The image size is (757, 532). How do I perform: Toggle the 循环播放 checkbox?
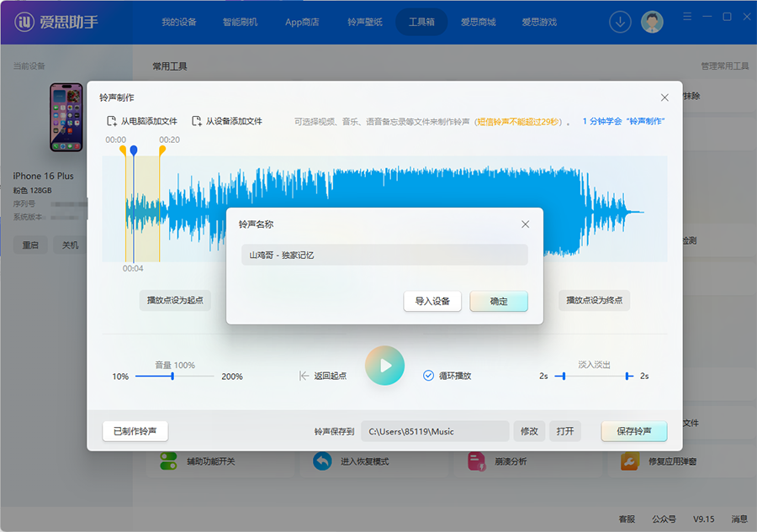(x=428, y=375)
